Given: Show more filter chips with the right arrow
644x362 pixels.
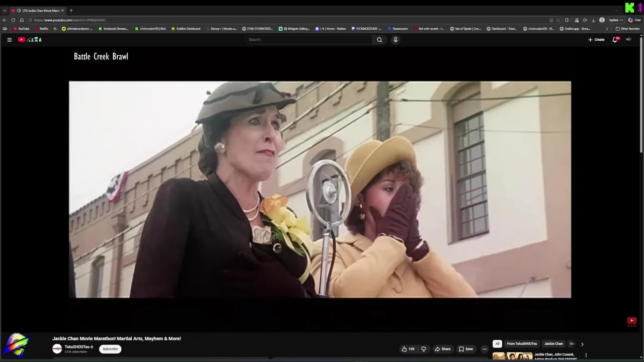Looking at the screenshot, I should (x=582, y=344).
